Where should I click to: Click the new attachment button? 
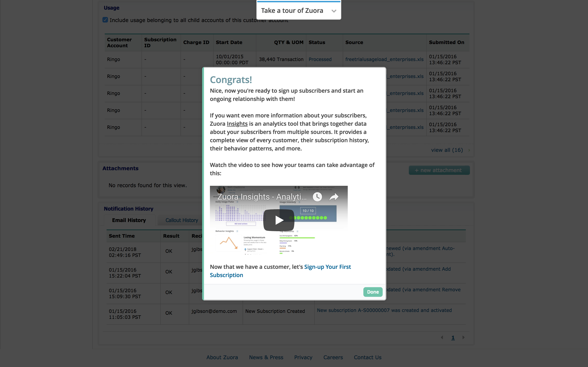(439, 170)
